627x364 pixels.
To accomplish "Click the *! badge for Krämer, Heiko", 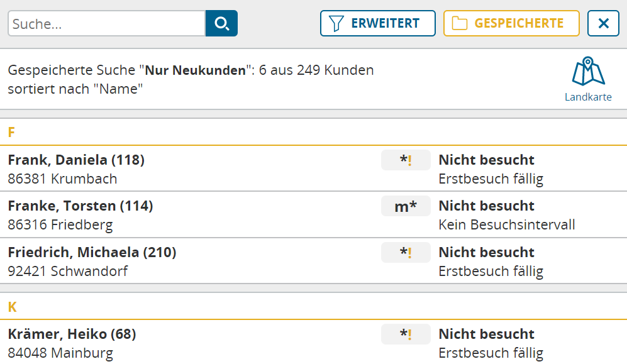I will [x=406, y=334].
